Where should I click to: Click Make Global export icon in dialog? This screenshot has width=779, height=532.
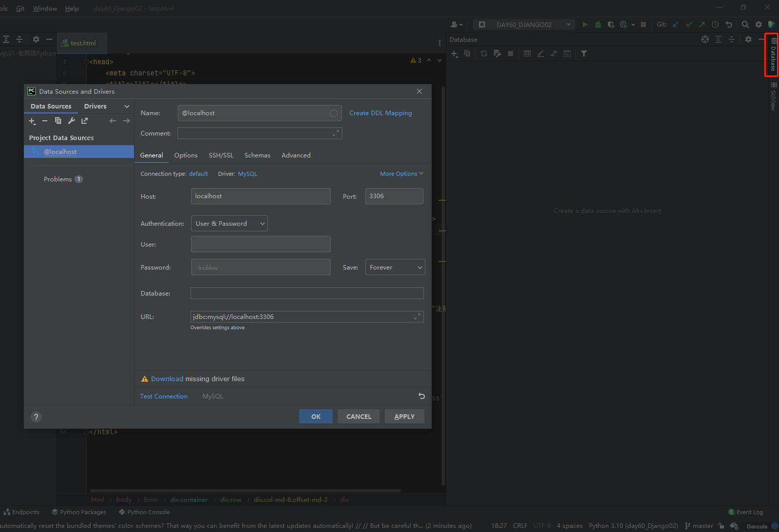(85, 121)
